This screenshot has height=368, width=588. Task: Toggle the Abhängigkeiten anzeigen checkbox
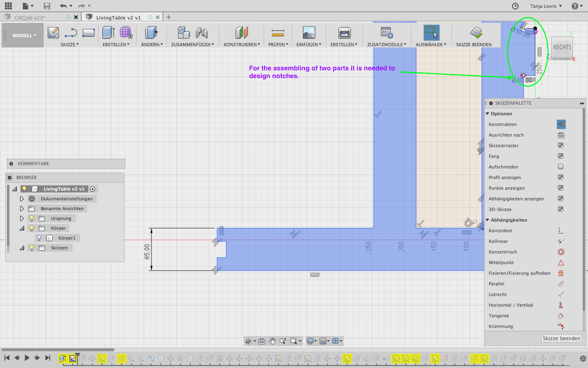[x=561, y=199]
